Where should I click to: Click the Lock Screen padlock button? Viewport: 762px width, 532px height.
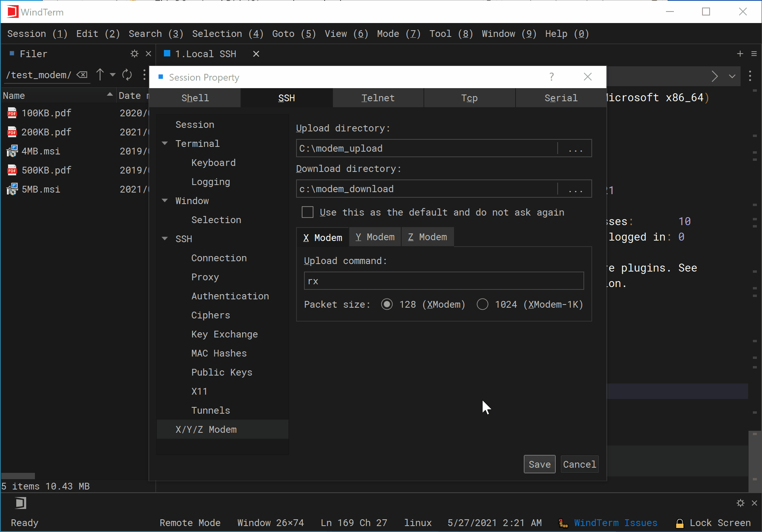click(713, 523)
